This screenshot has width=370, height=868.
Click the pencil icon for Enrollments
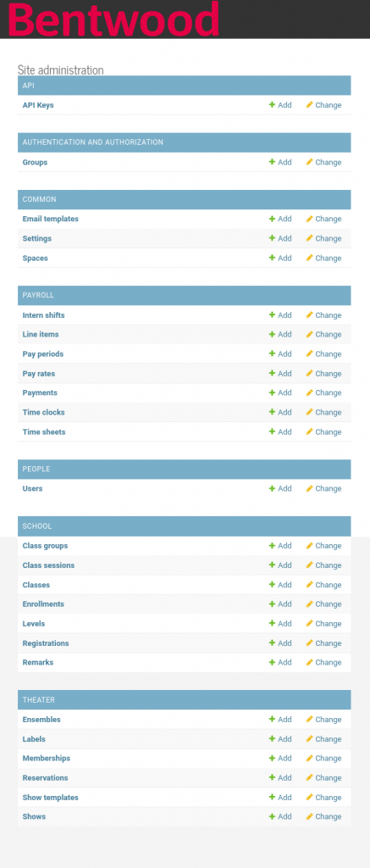click(310, 604)
